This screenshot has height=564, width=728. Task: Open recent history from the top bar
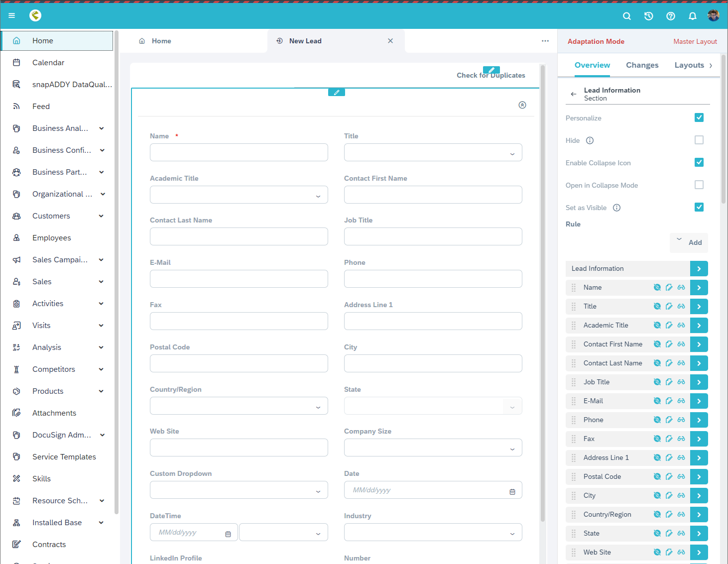[x=648, y=15]
